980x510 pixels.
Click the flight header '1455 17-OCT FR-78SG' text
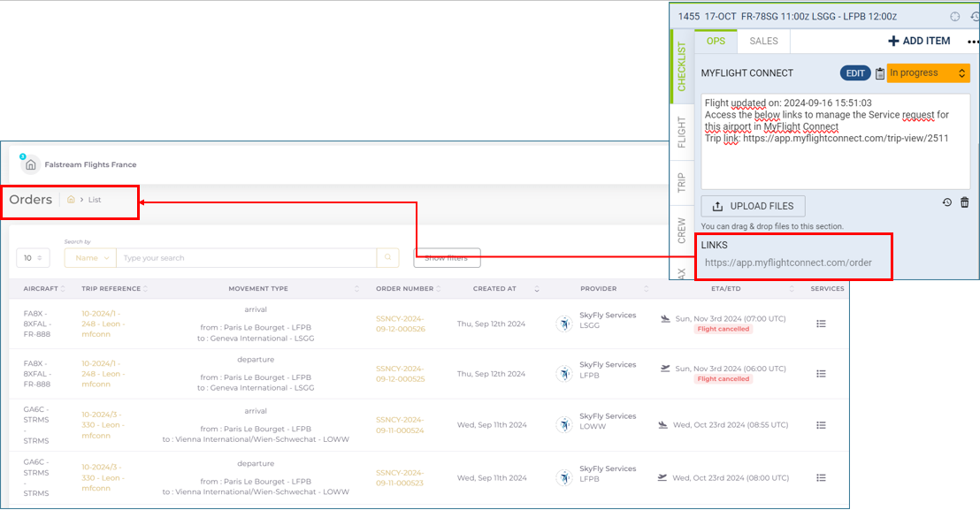pyautogui.click(x=730, y=17)
